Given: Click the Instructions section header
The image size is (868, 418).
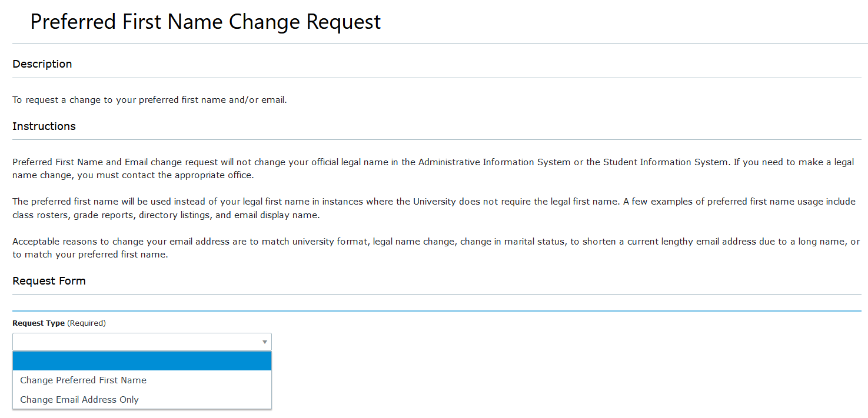Looking at the screenshot, I should click(44, 126).
